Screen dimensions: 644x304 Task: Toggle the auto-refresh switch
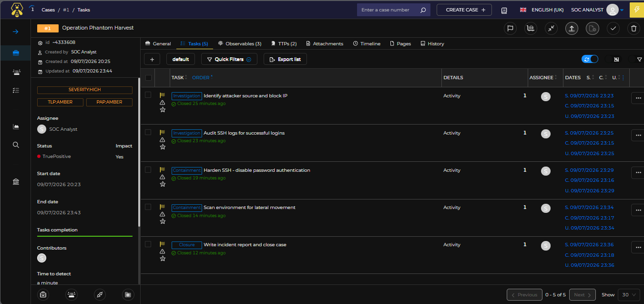point(590,59)
